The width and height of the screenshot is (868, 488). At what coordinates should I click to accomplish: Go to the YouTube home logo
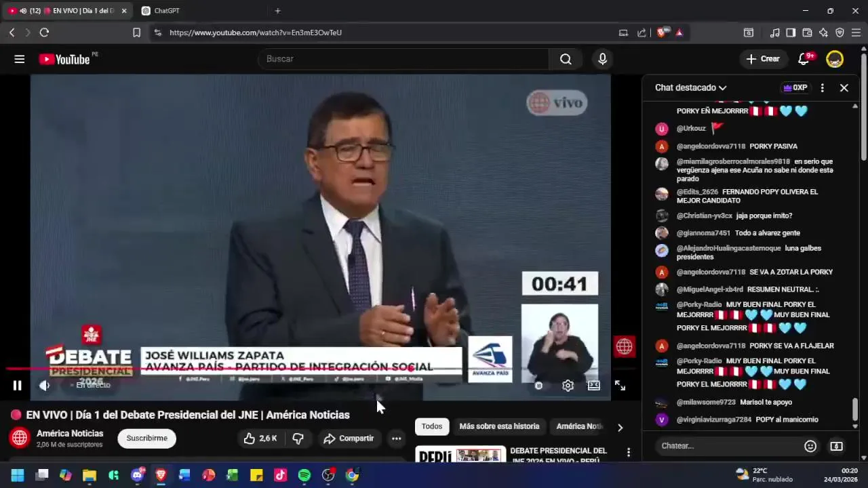coord(64,59)
